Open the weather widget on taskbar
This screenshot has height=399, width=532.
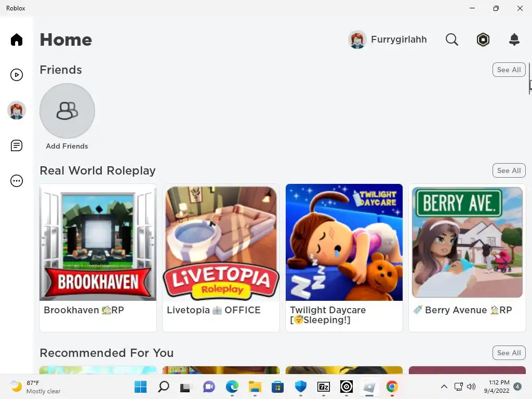coord(35,387)
